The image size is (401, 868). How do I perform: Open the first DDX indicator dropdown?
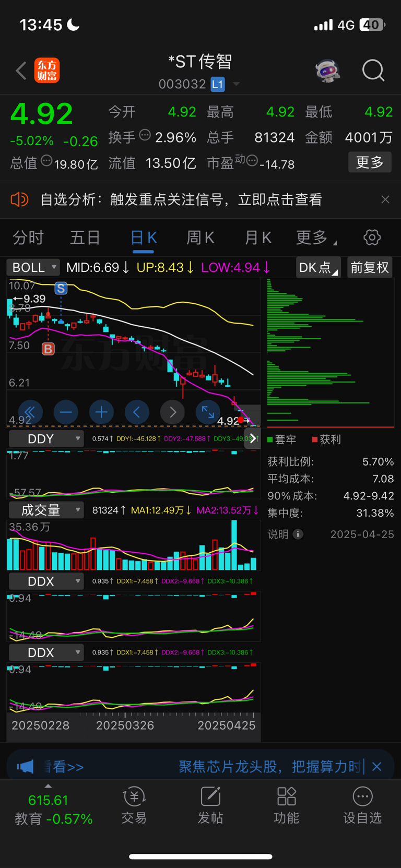coord(46,581)
